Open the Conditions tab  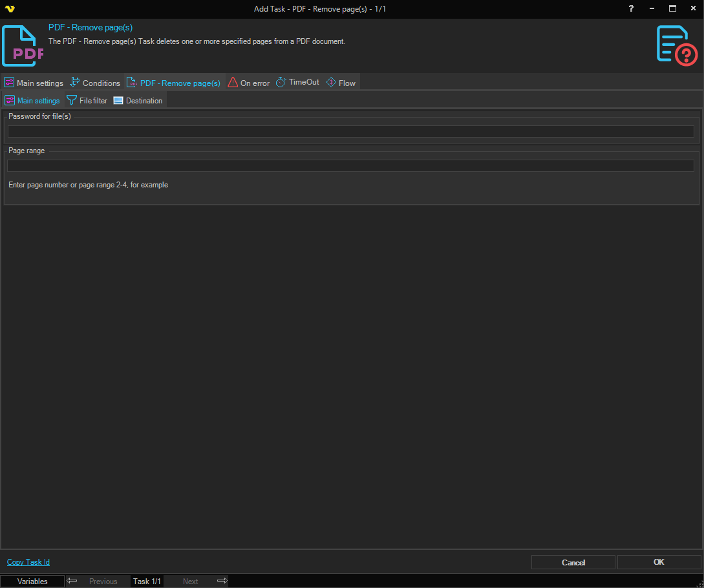(95, 83)
